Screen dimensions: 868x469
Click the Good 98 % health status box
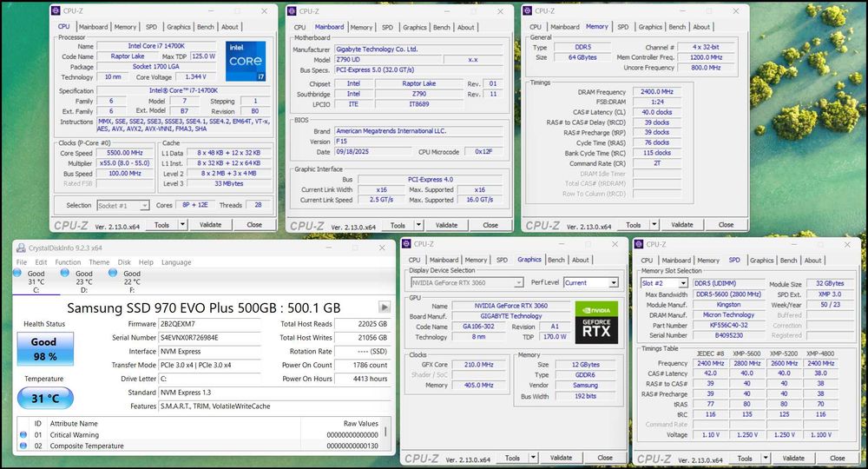[x=45, y=349]
